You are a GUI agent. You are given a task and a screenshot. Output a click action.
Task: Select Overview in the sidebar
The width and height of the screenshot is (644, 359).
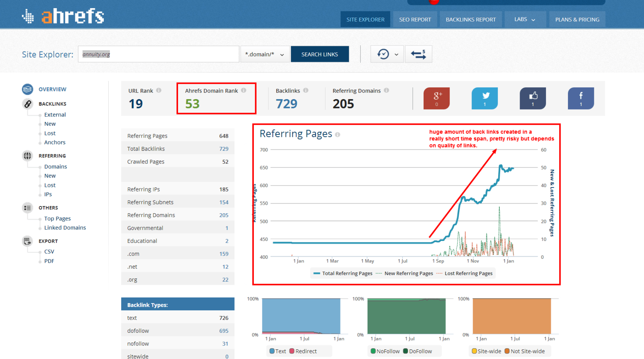52,89
